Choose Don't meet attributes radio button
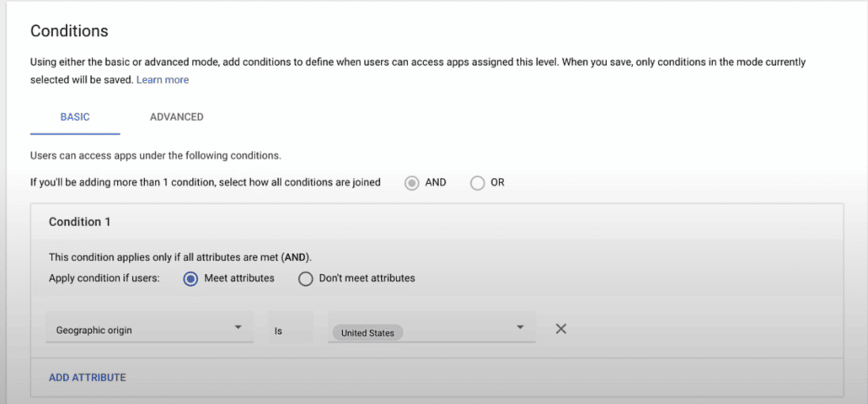Viewport: 868px width, 404px height. [x=306, y=279]
